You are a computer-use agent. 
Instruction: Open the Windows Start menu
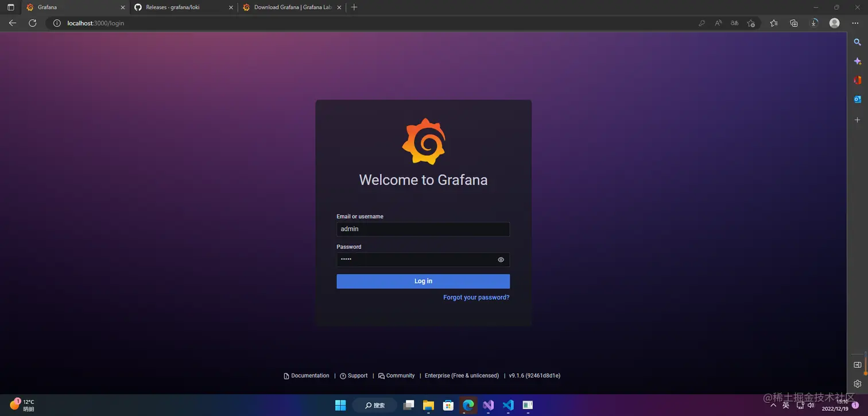pos(340,405)
